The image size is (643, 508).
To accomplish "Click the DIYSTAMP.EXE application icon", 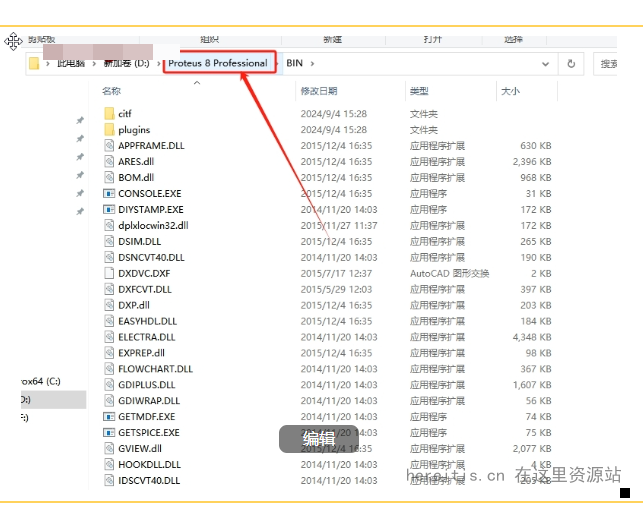I will tap(109, 210).
